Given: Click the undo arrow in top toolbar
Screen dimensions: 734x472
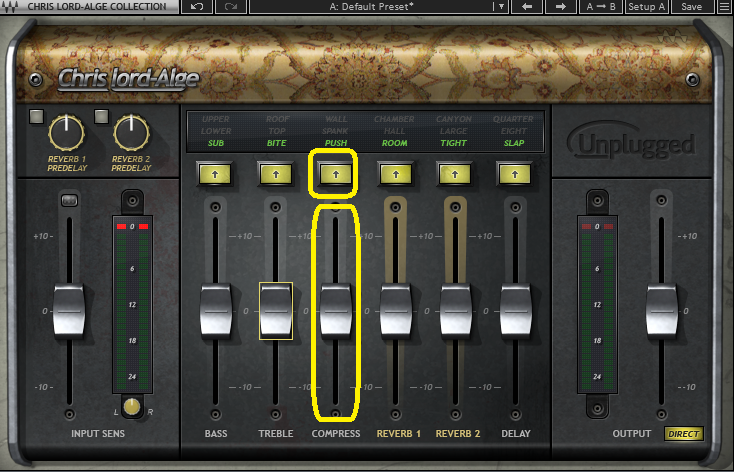Looking at the screenshot, I should [x=195, y=7].
